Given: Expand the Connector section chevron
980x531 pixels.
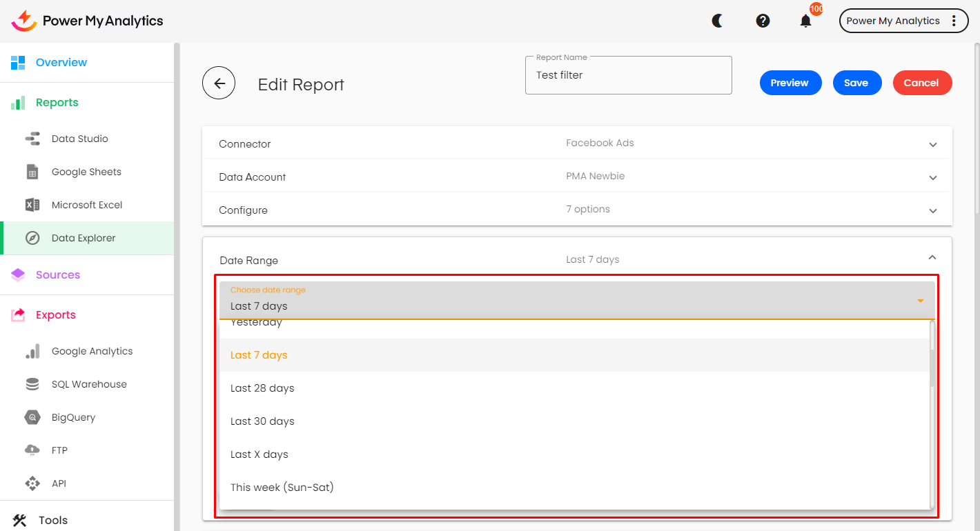Looking at the screenshot, I should pos(933,145).
